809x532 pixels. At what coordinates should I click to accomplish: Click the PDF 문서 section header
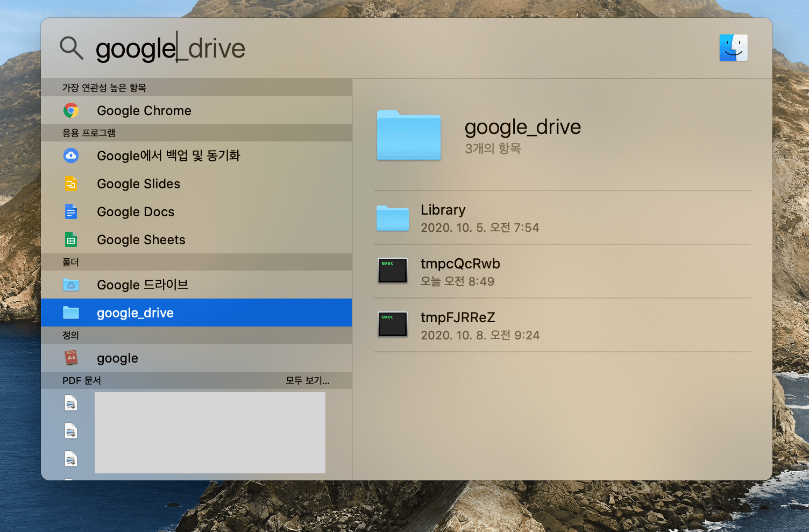click(82, 380)
